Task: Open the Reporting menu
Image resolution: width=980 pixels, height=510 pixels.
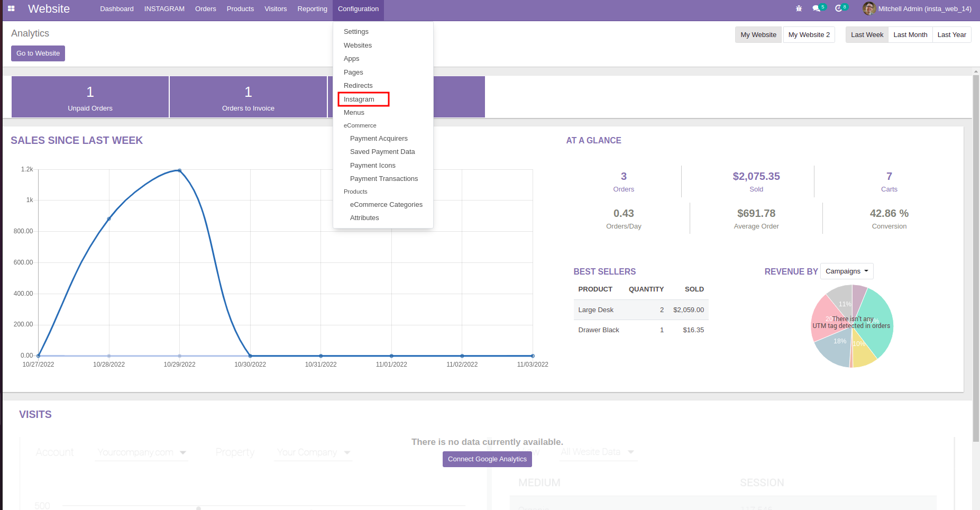Action: (312, 9)
